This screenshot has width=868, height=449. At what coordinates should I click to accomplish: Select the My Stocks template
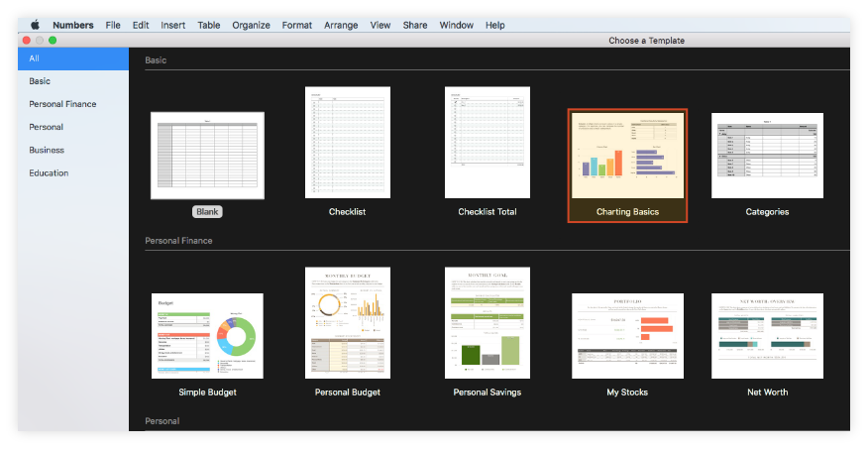coord(626,335)
